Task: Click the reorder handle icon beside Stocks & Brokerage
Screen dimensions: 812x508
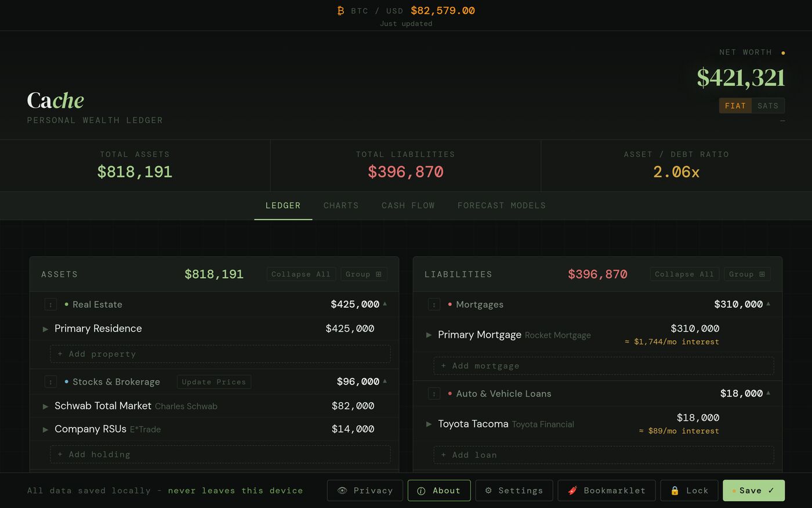Action: coord(50,382)
